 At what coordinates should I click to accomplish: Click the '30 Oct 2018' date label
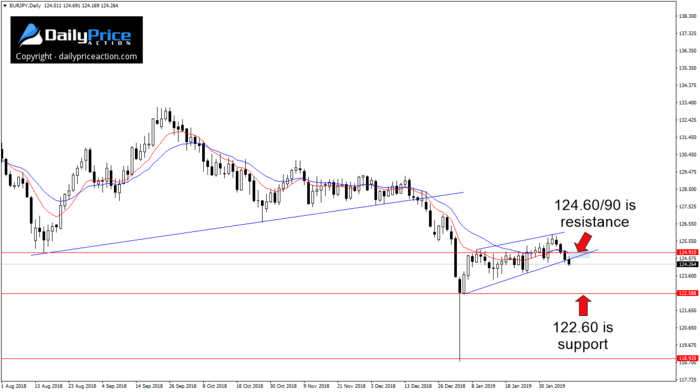(283, 386)
